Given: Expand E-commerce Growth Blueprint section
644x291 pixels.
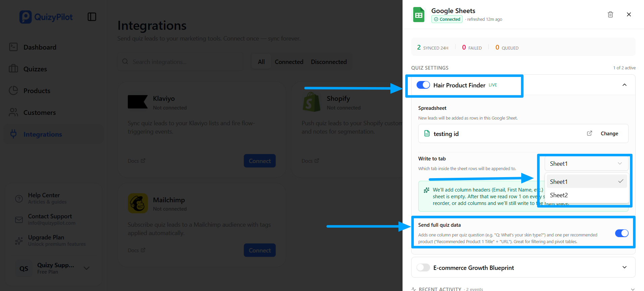Looking at the screenshot, I should 625,267.
